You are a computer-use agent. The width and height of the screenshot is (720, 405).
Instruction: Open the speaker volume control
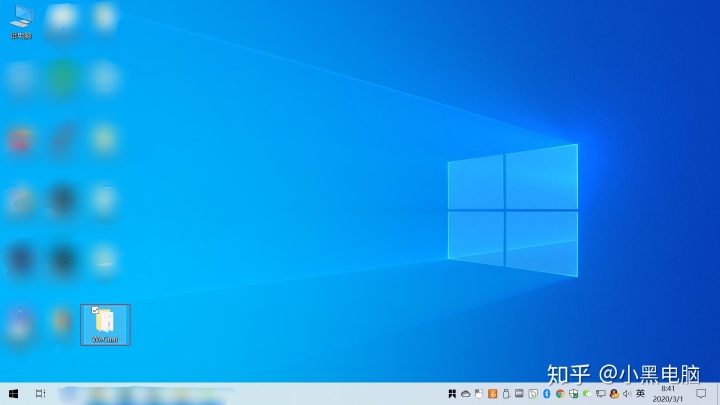pyautogui.click(x=627, y=394)
